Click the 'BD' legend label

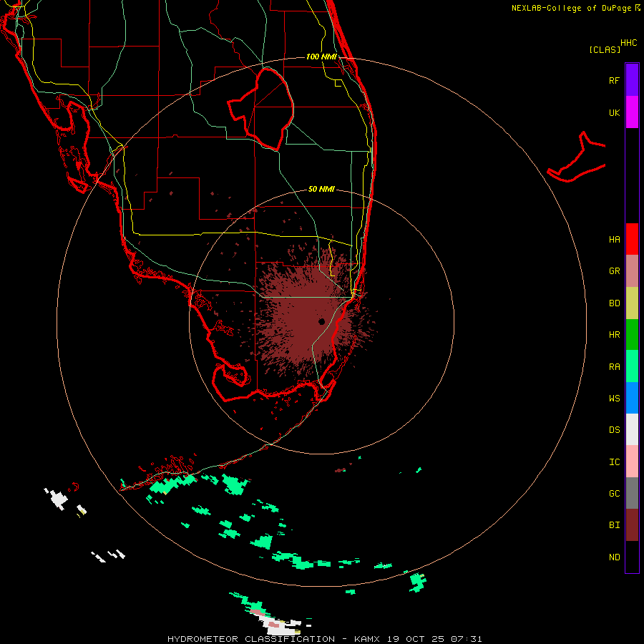pos(614,303)
